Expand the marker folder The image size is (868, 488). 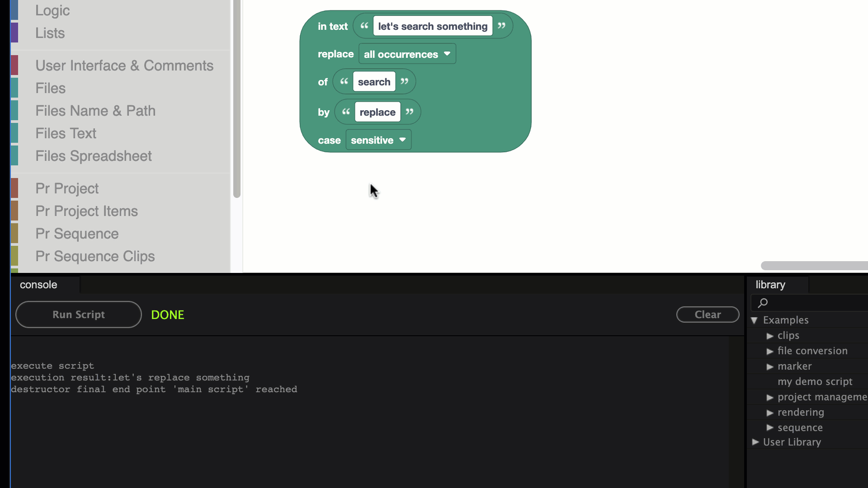point(770,366)
